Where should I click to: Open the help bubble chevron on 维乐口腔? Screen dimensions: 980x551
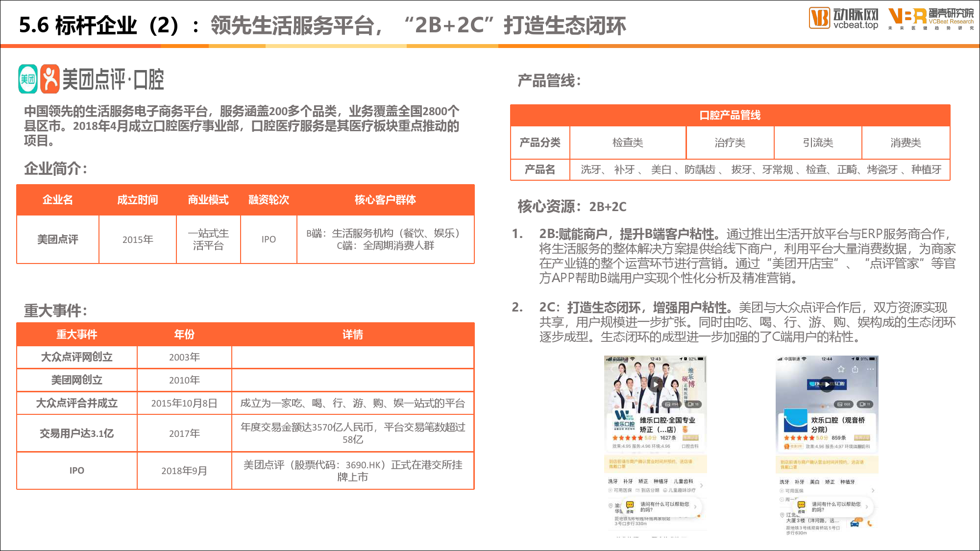pos(695,507)
